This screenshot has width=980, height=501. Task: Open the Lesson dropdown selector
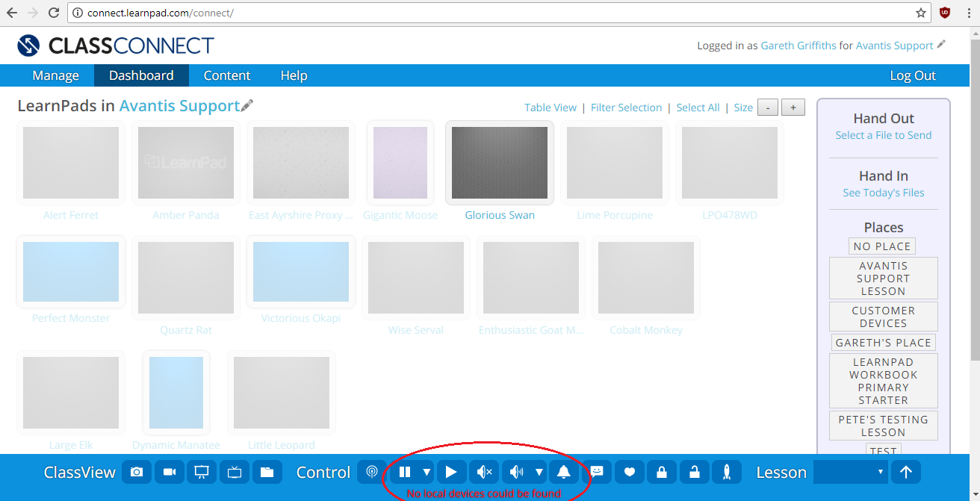[x=850, y=472]
